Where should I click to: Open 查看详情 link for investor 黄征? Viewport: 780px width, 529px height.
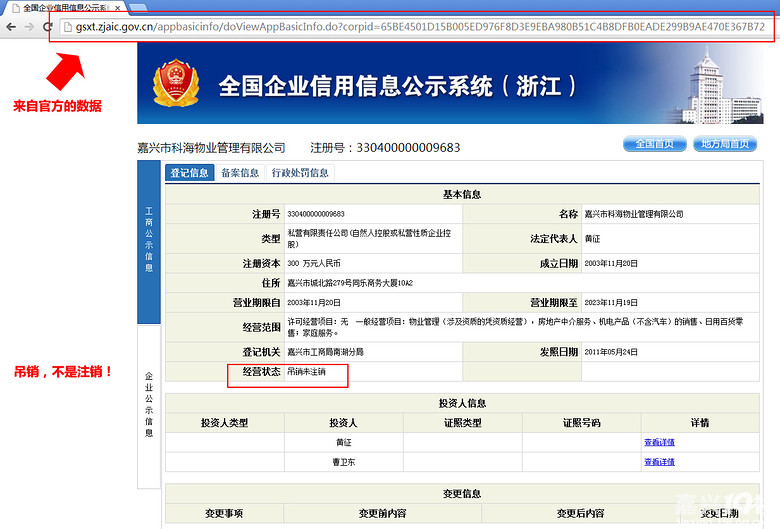659,442
